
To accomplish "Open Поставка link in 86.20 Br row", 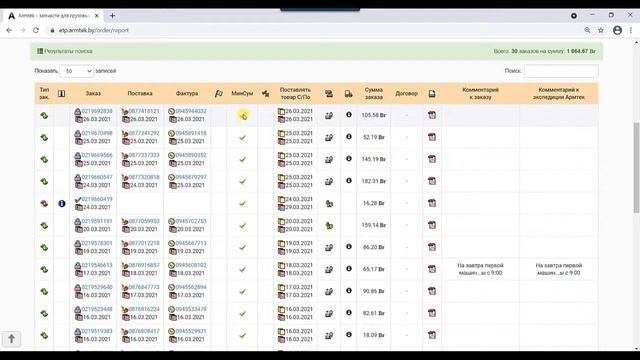I will click(144, 243).
